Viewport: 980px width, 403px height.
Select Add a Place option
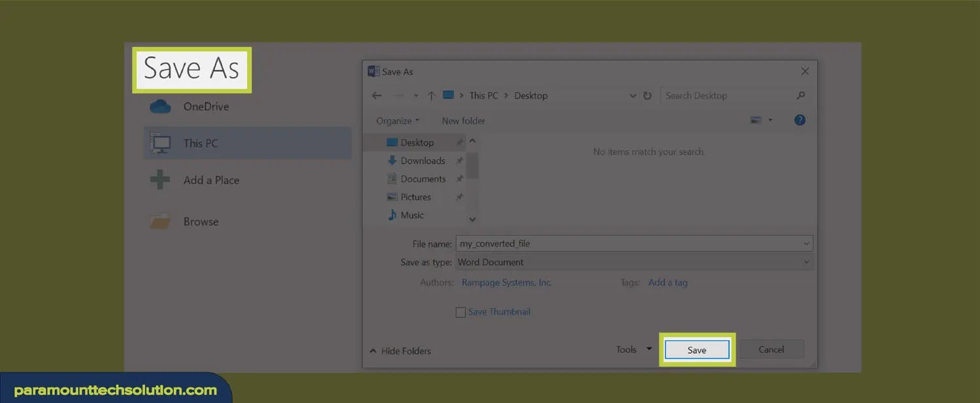coord(247,180)
